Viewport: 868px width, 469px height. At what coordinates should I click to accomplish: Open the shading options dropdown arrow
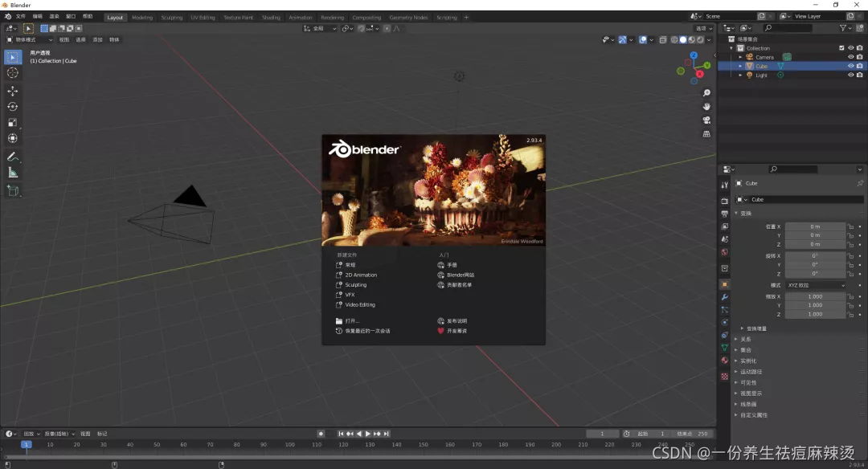pyautogui.click(x=709, y=40)
